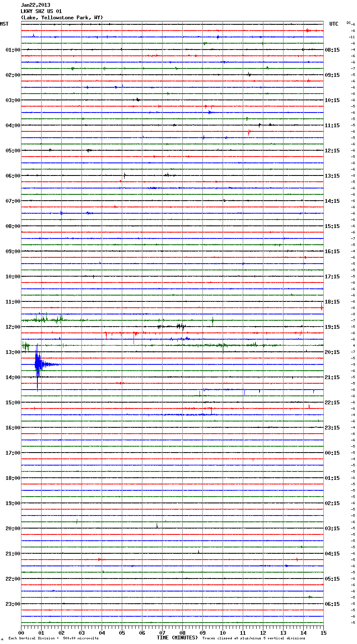Click the 02:00 MST time label
Image resolution: width=357 pixels, height=644 pixels.
13,75
